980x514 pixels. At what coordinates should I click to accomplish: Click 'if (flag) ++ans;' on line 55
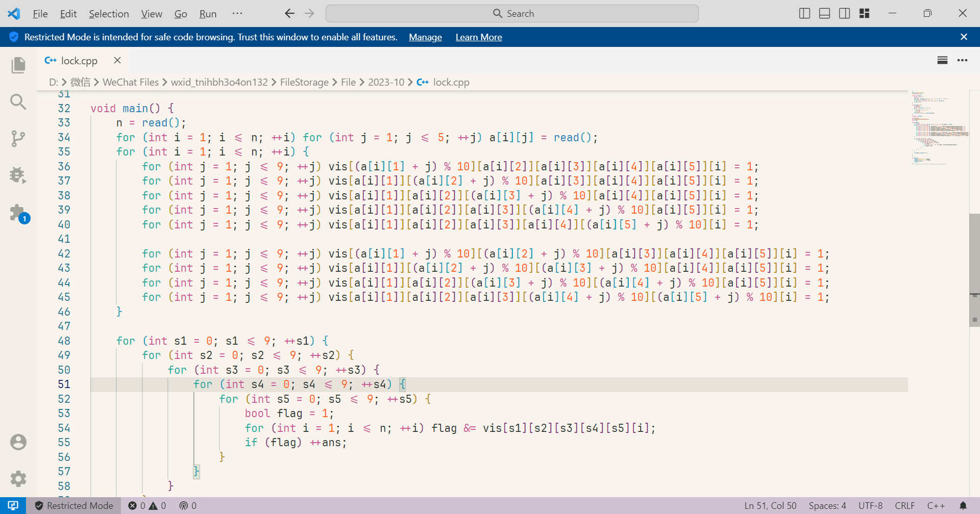pos(296,443)
